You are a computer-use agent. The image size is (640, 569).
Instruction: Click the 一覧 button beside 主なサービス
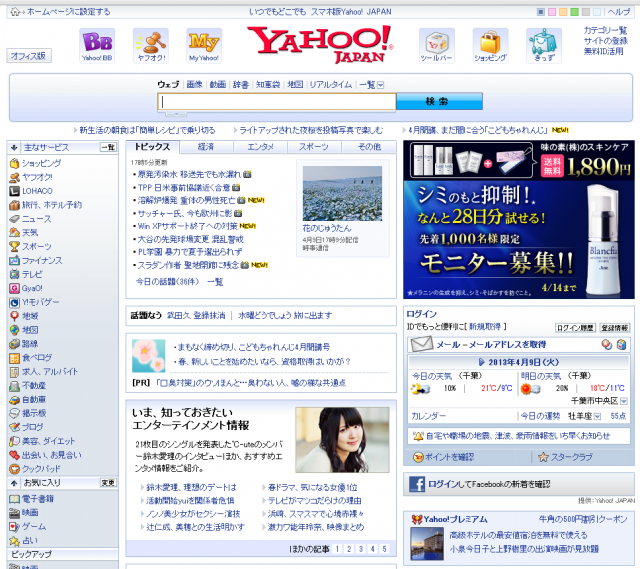pyautogui.click(x=108, y=147)
